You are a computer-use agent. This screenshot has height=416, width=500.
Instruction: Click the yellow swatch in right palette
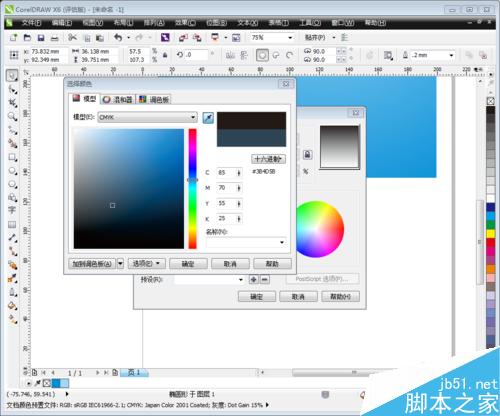(x=491, y=234)
